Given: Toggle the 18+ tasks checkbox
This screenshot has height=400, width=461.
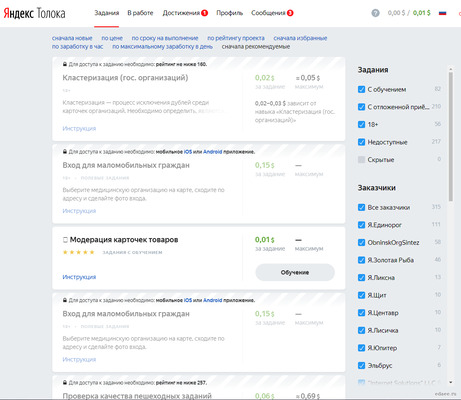Looking at the screenshot, I should (x=361, y=124).
